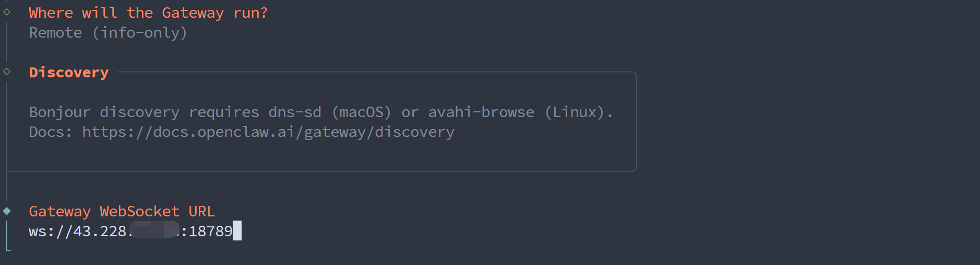Click the port number 18789
The image size is (980, 265).
210,231
